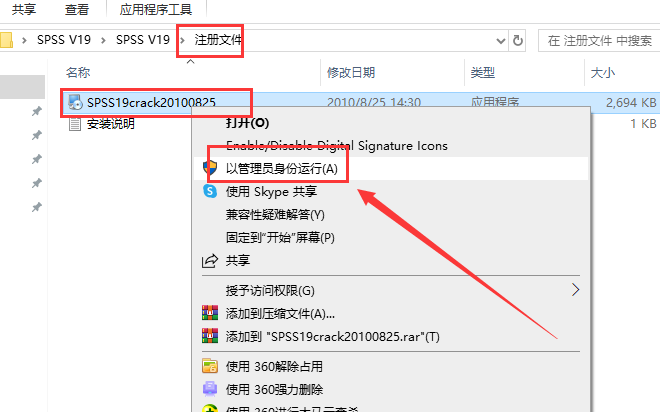This screenshot has height=412, width=660.
Task: Select the 安装说明 text file
Action: [x=111, y=124]
